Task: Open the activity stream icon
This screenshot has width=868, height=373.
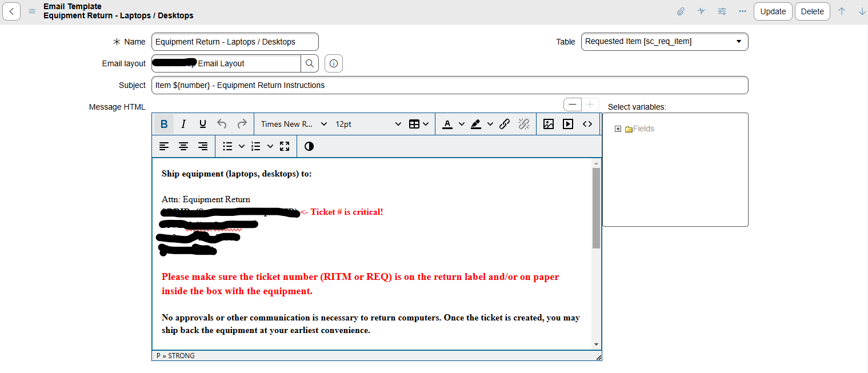Action: pyautogui.click(x=701, y=11)
